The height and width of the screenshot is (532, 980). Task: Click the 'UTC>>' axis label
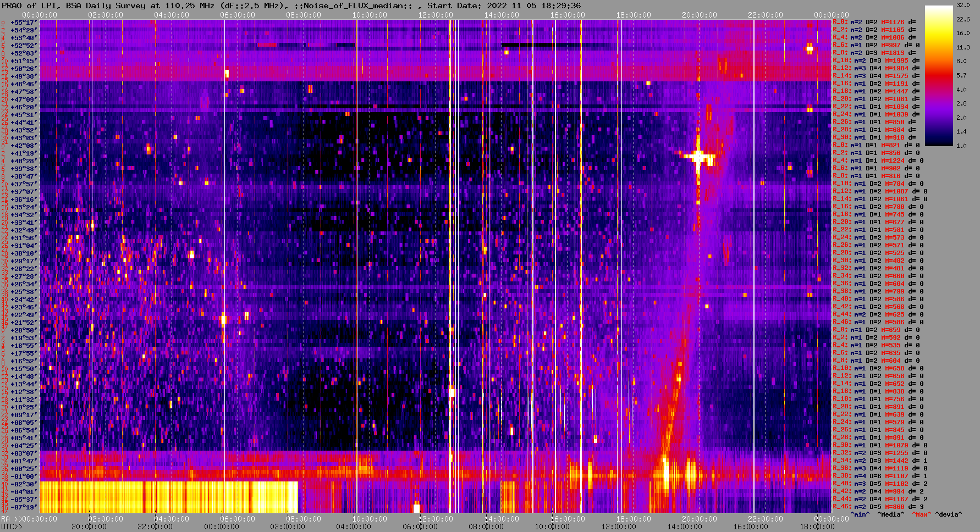pyautogui.click(x=12, y=527)
